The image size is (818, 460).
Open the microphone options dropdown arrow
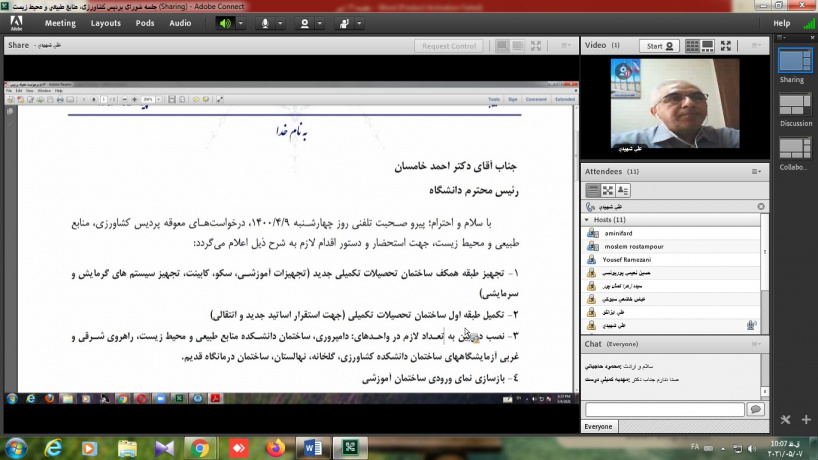click(x=281, y=22)
